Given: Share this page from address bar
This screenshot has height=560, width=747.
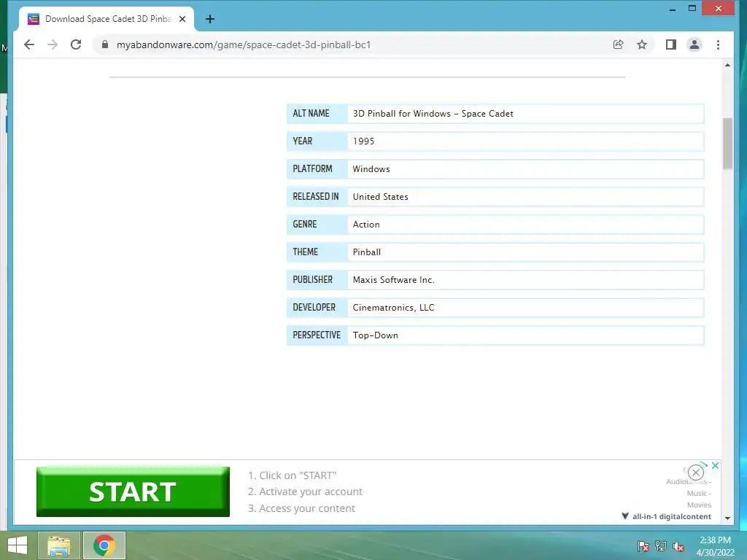Looking at the screenshot, I should click(619, 44).
